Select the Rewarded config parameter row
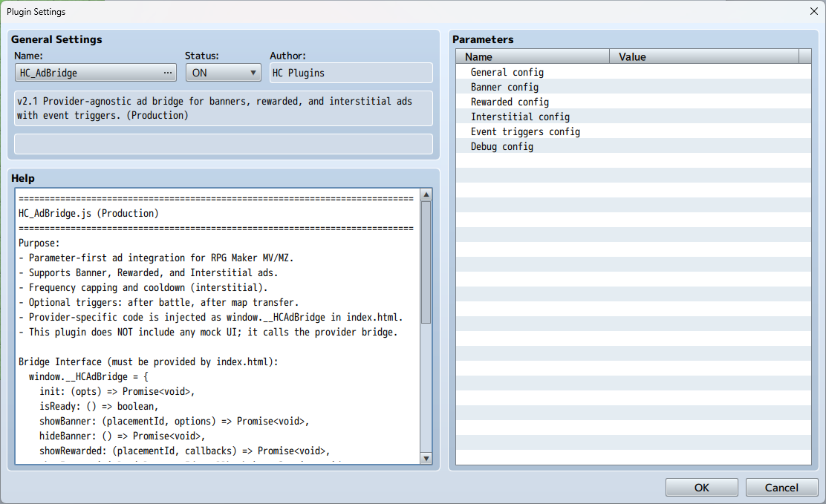 click(x=633, y=102)
